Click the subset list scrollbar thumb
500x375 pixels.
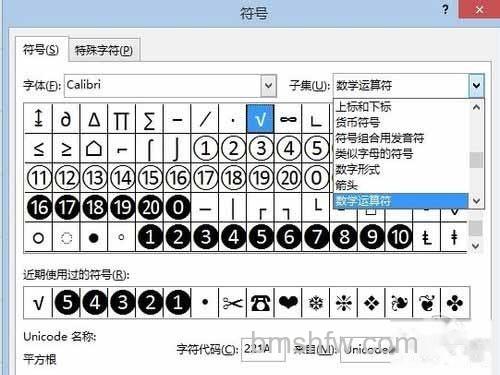[x=476, y=160]
